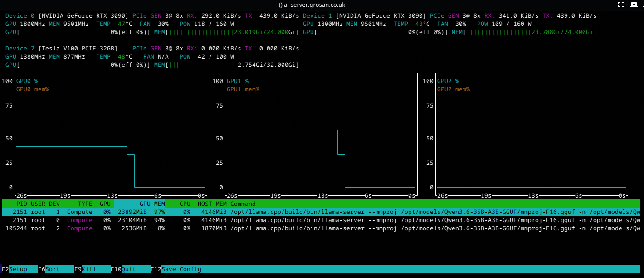Click the GPU1 mem% legend label
This screenshot has height=278, width=644.
(243, 89)
